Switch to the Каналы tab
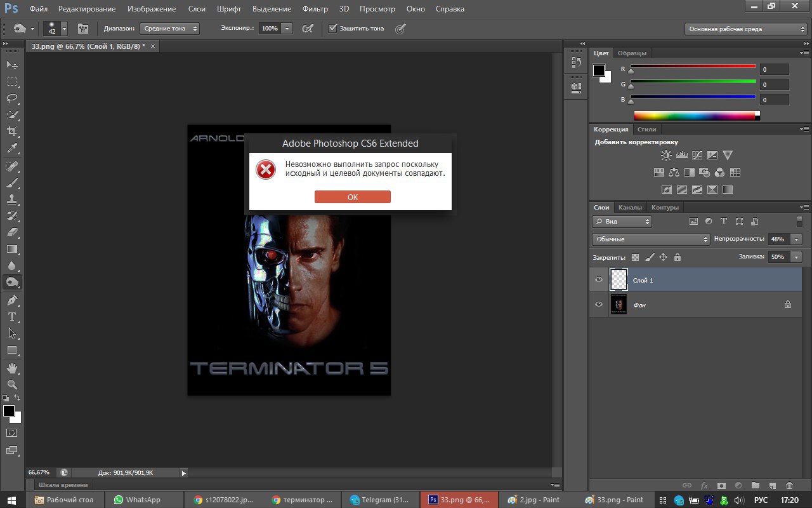 [x=630, y=208]
